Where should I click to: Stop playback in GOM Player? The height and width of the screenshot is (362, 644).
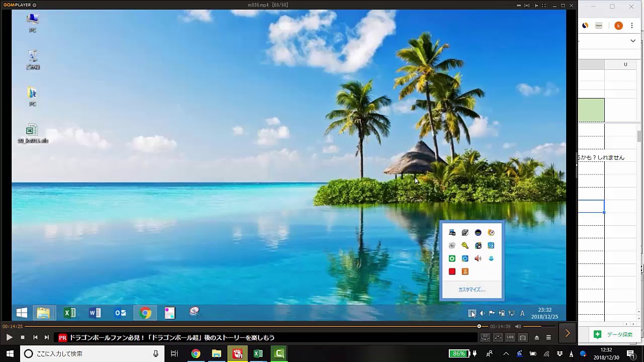click(x=23, y=337)
